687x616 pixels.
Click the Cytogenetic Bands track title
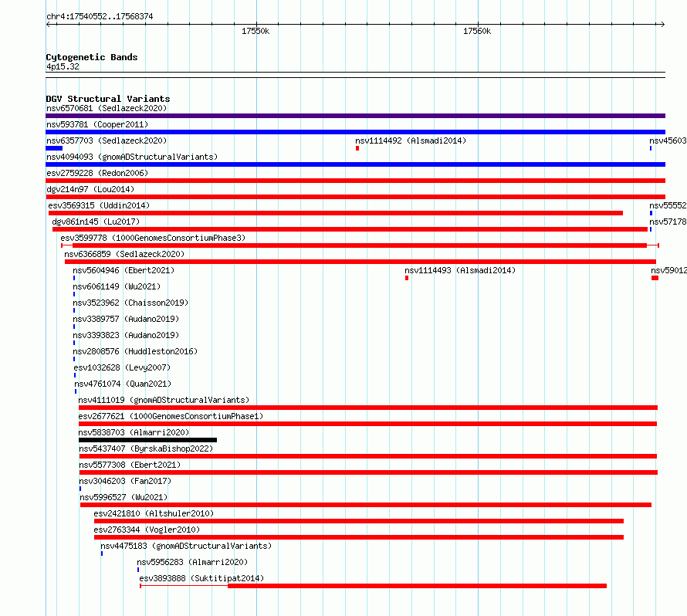click(x=92, y=57)
